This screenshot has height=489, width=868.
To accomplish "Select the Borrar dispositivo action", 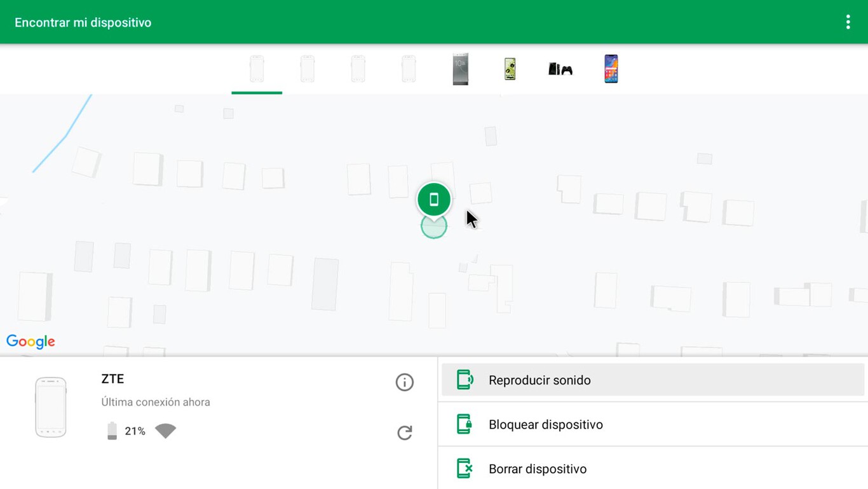I will pyautogui.click(x=538, y=469).
